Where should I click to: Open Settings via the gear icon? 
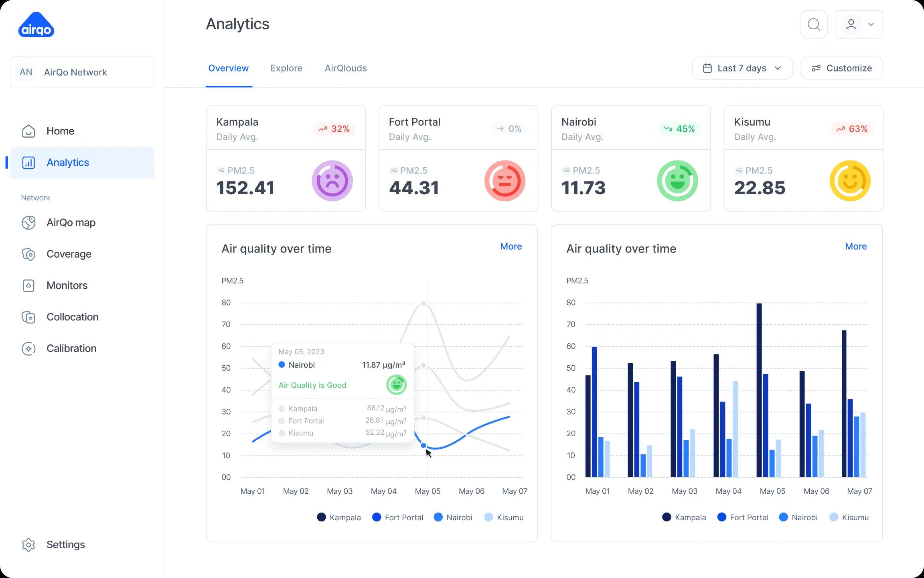point(28,545)
